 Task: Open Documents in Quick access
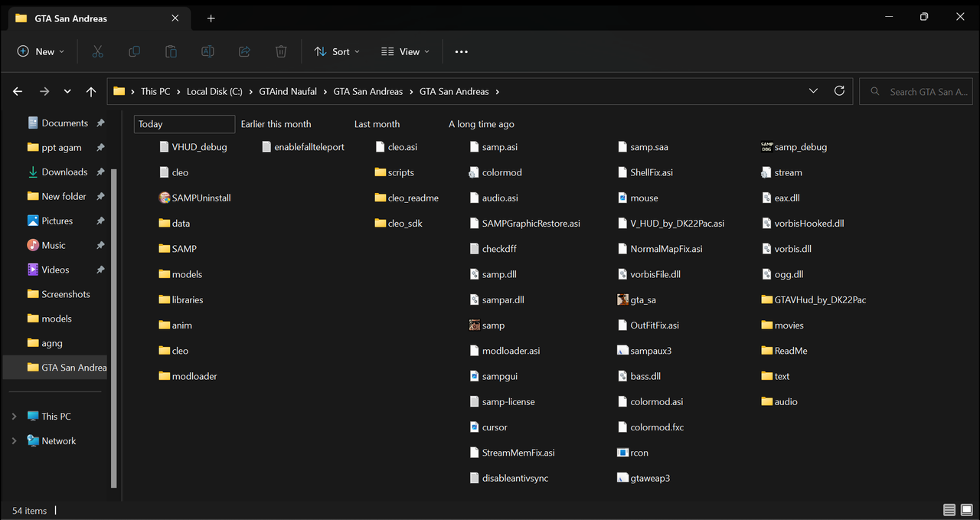[x=66, y=123]
